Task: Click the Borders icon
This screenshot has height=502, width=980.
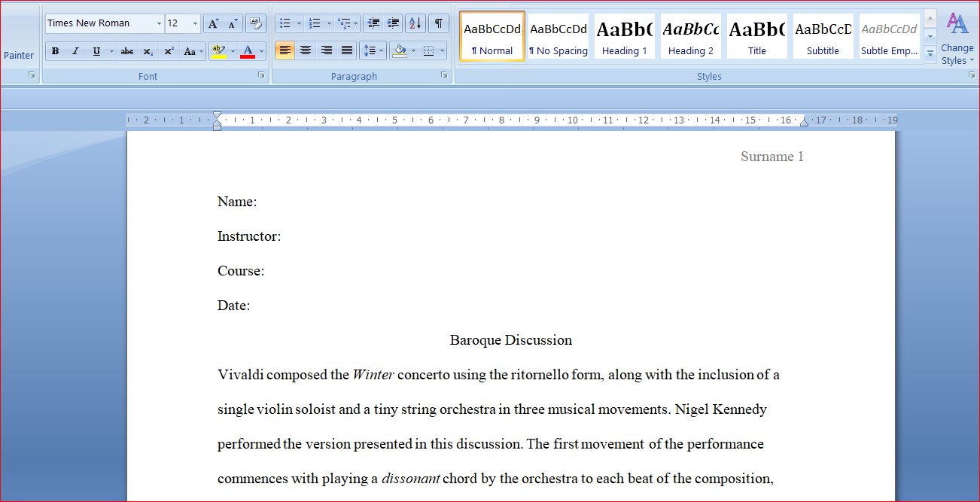Action: point(428,51)
